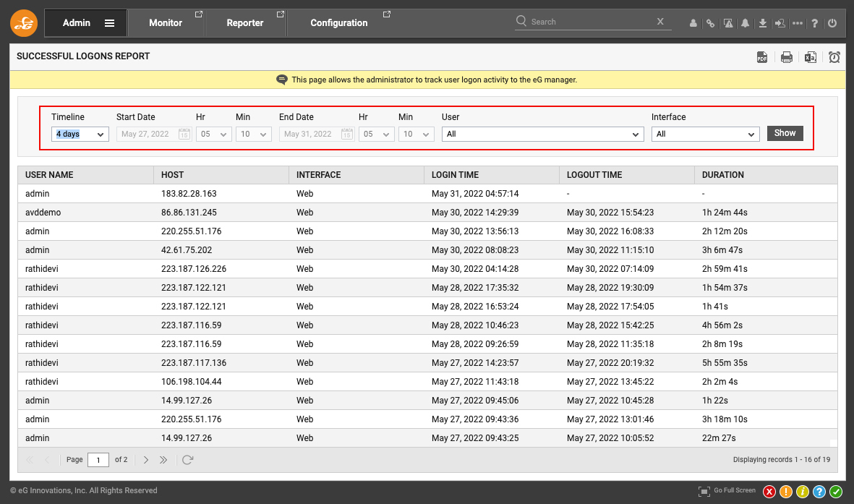Jump to last page of records
The image size is (854, 504).
[x=163, y=460]
